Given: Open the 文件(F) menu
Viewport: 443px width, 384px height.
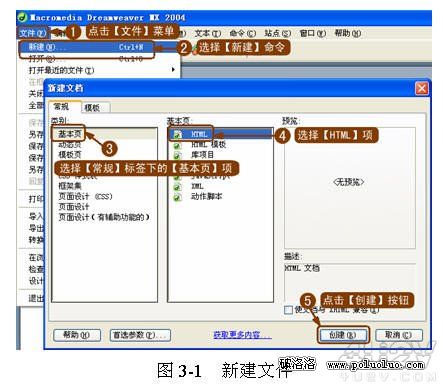Looking at the screenshot, I should pos(33,33).
